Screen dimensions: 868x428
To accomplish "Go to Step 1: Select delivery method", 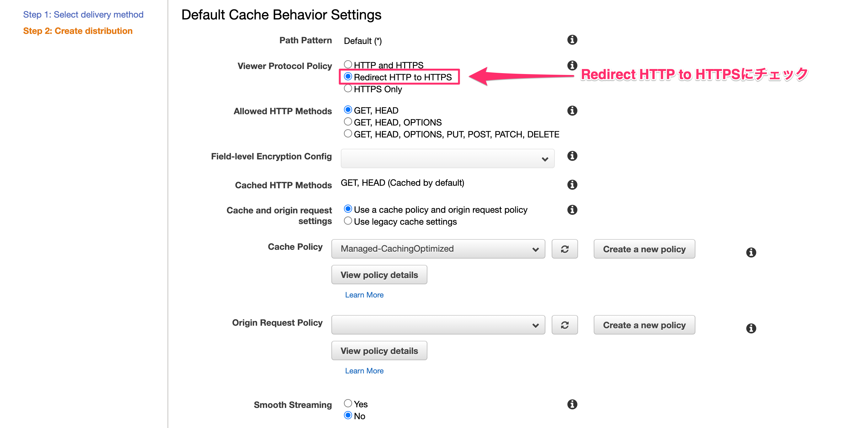I will click(83, 14).
